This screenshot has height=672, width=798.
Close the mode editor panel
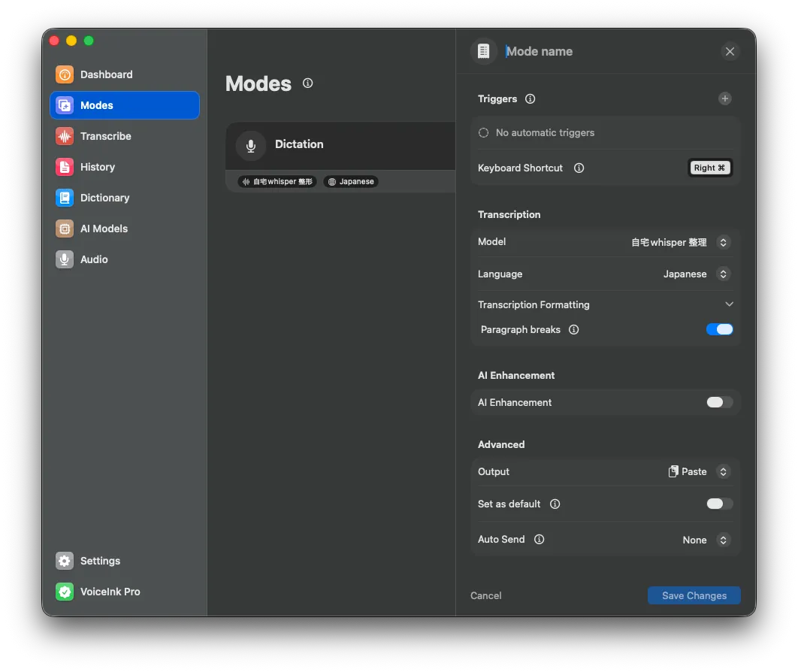(730, 51)
